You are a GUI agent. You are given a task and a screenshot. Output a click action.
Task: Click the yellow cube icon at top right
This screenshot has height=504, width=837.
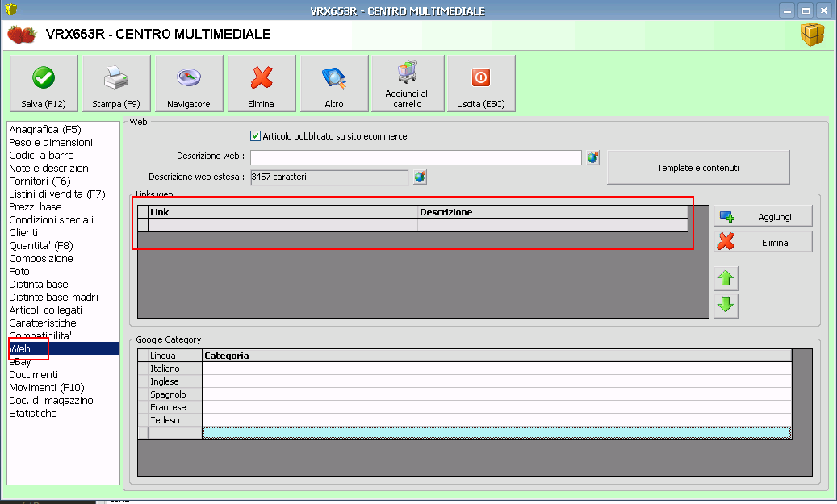tap(813, 34)
